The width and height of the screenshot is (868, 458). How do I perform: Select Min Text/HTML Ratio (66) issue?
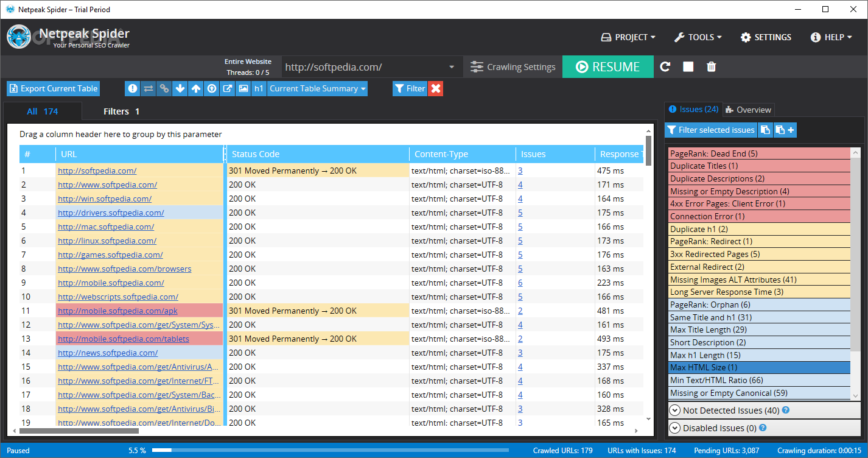758,380
